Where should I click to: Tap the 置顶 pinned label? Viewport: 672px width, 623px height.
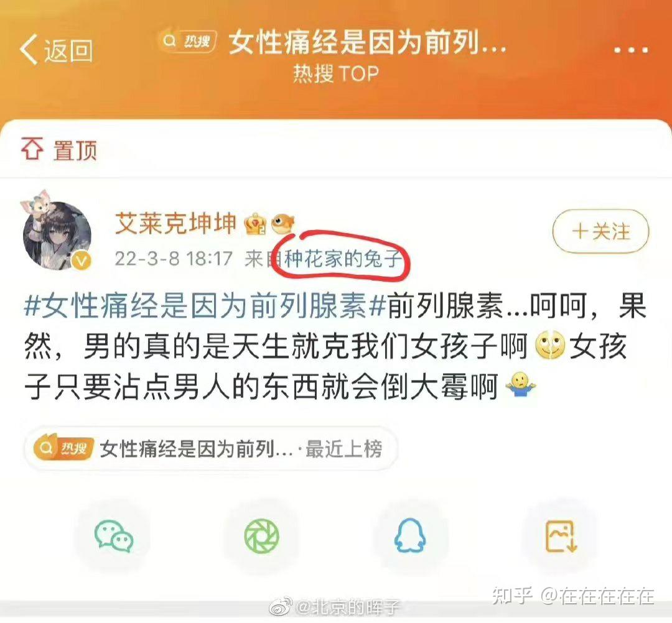75,149
